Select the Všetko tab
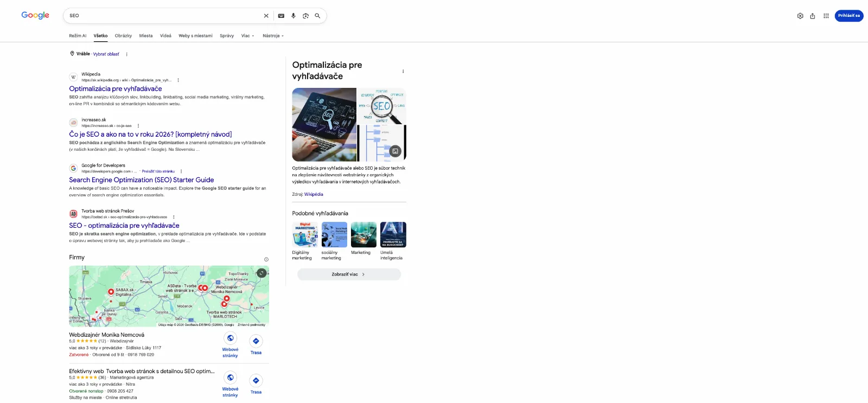Screen dimensions: 868x403 (x=100, y=36)
